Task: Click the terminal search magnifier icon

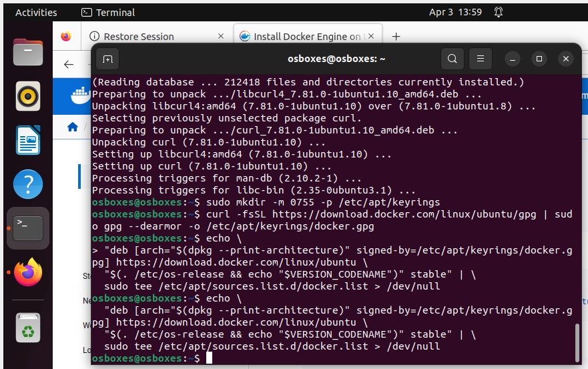Action: click(453, 59)
